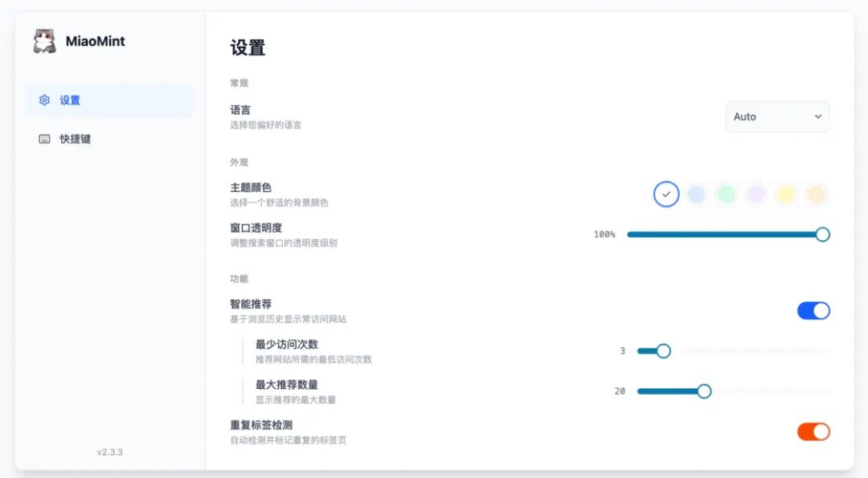Viewport: 868px width, 478px height.
Task: Open the 语言 Auto dropdown
Action: tap(777, 116)
